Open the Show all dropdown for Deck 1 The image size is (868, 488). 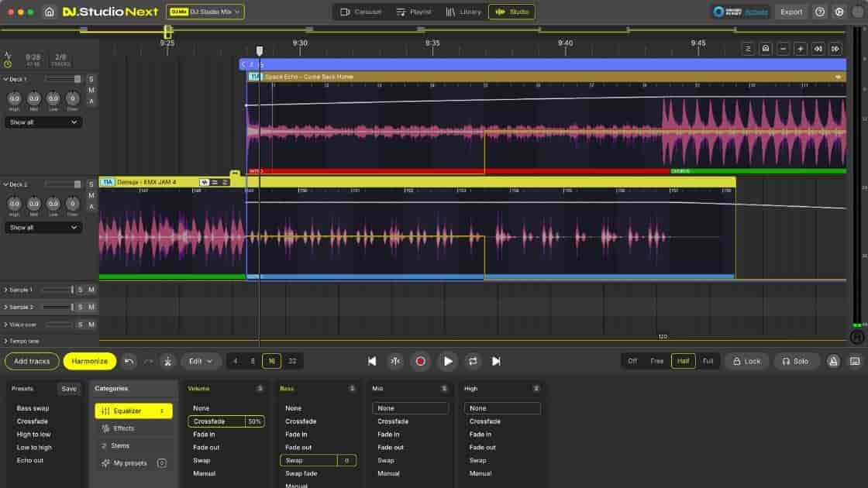[43, 122]
